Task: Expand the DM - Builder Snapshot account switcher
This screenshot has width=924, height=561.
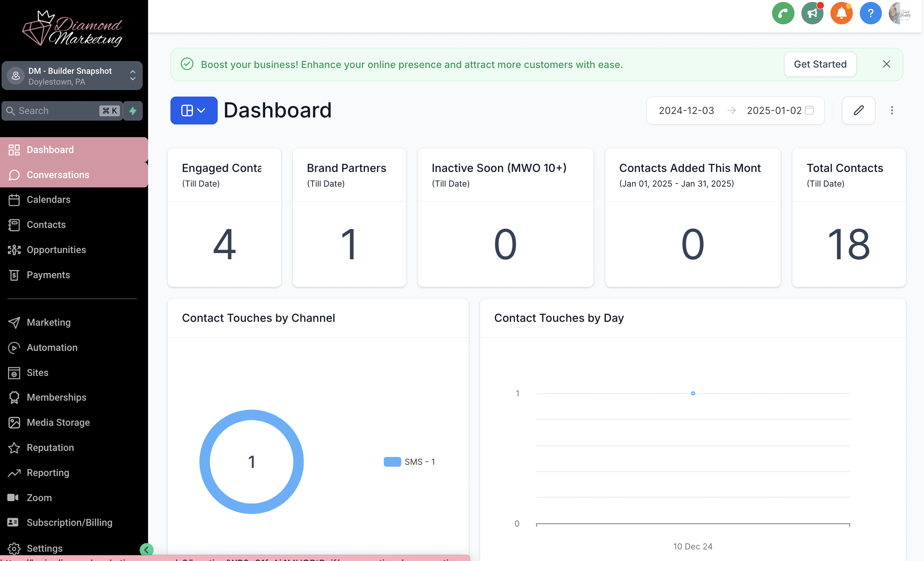Action: pyautogui.click(x=72, y=76)
